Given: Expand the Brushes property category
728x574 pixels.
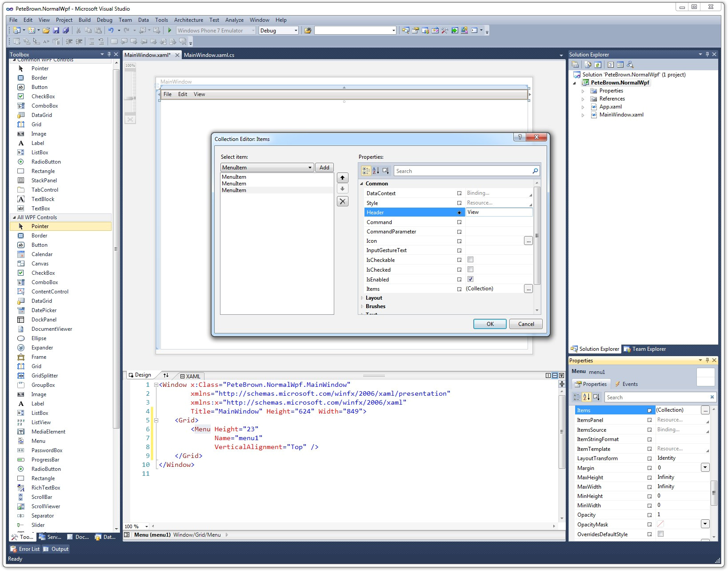Looking at the screenshot, I should click(x=362, y=306).
